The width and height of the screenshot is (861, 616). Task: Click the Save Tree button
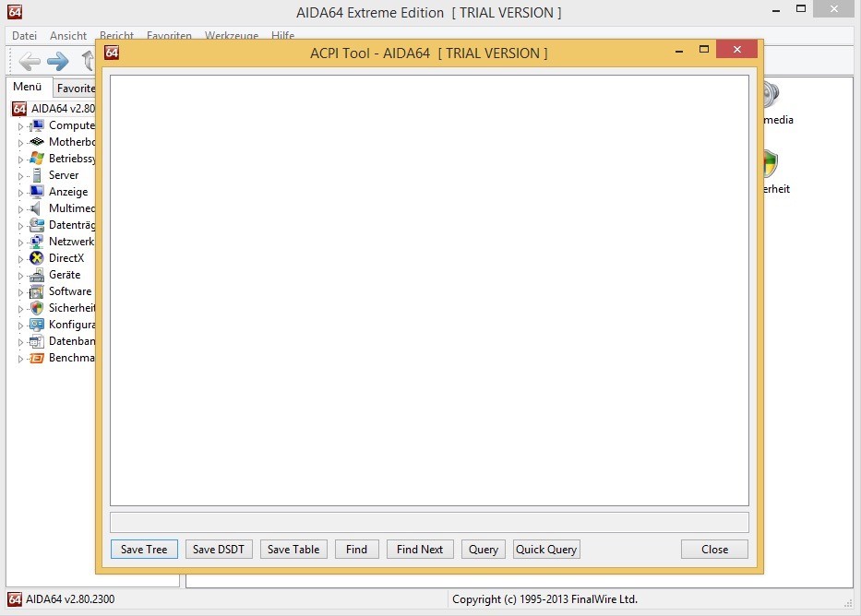[144, 549]
